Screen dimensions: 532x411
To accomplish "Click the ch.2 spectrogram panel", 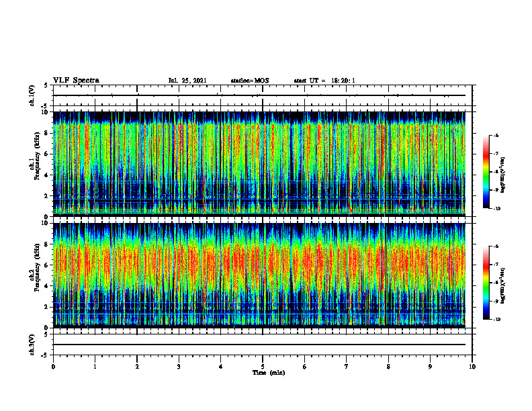I will (259, 275).
